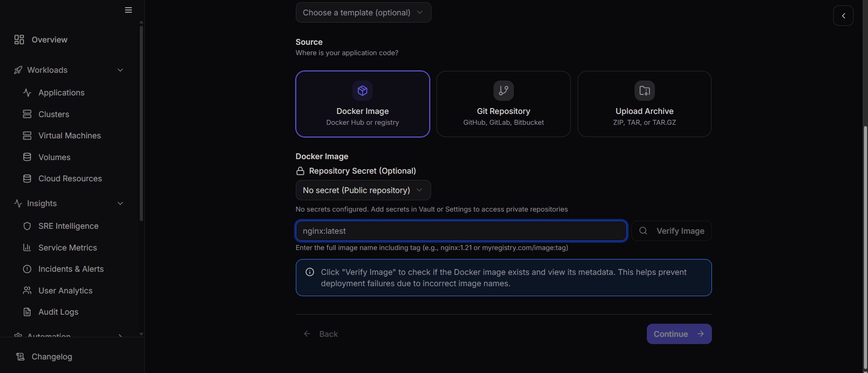The width and height of the screenshot is (868, 373).
Task: Open the Choose a template dropdown
Action: point(363,13)
